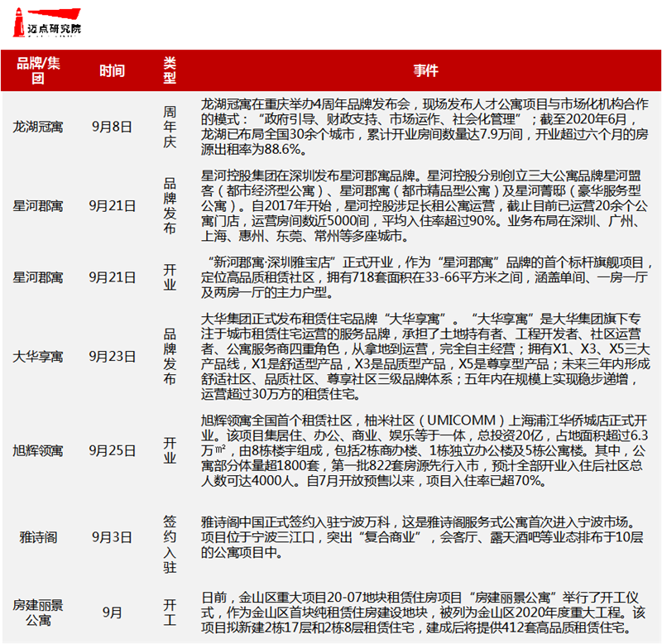Click the 雅诗阁 brand cell

pos(37,537)
